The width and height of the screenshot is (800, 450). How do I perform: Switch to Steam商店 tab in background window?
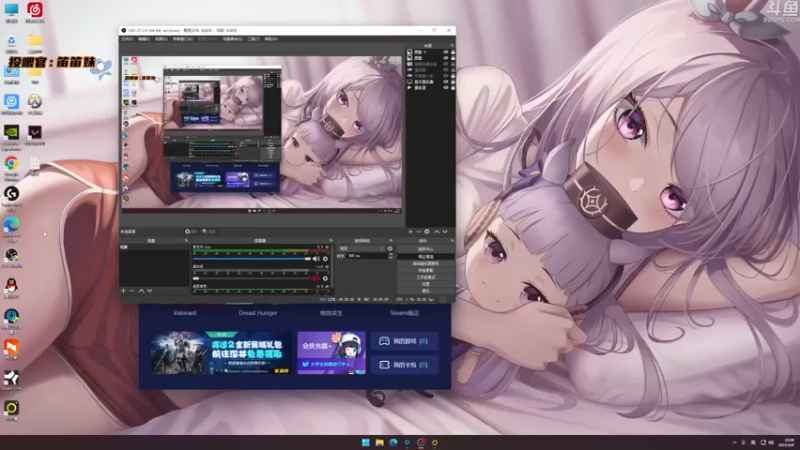coord(404,313)
